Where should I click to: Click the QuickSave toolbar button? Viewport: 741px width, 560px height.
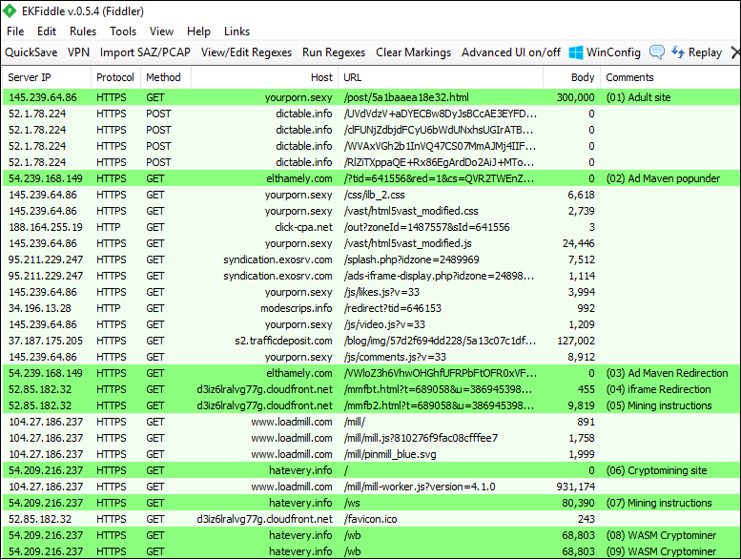click(31, 52)
